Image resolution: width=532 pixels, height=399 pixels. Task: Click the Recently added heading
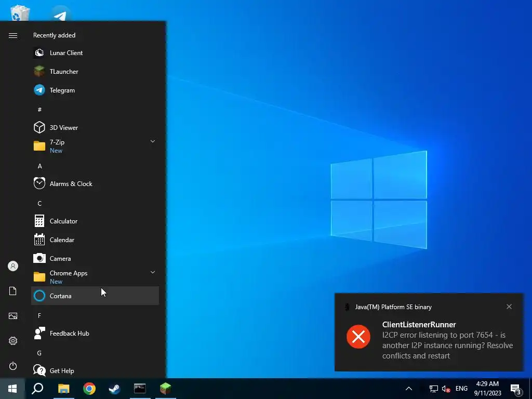tap(54, 35)
